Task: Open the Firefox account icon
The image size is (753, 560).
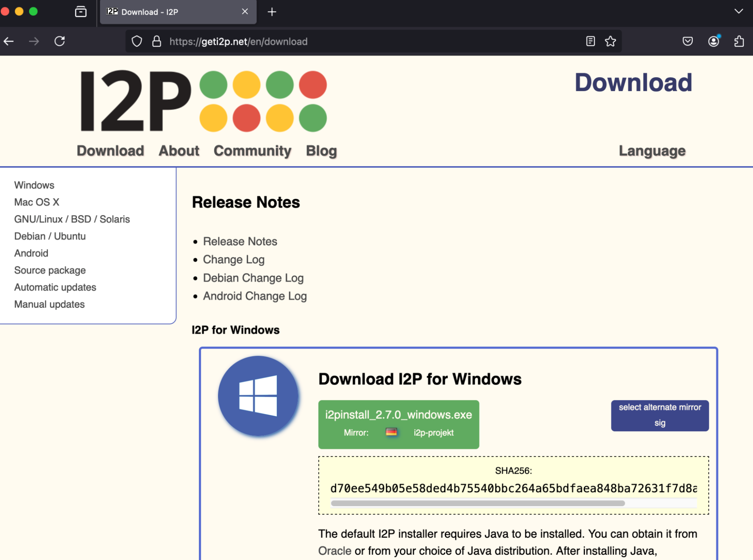Action: 713,41
